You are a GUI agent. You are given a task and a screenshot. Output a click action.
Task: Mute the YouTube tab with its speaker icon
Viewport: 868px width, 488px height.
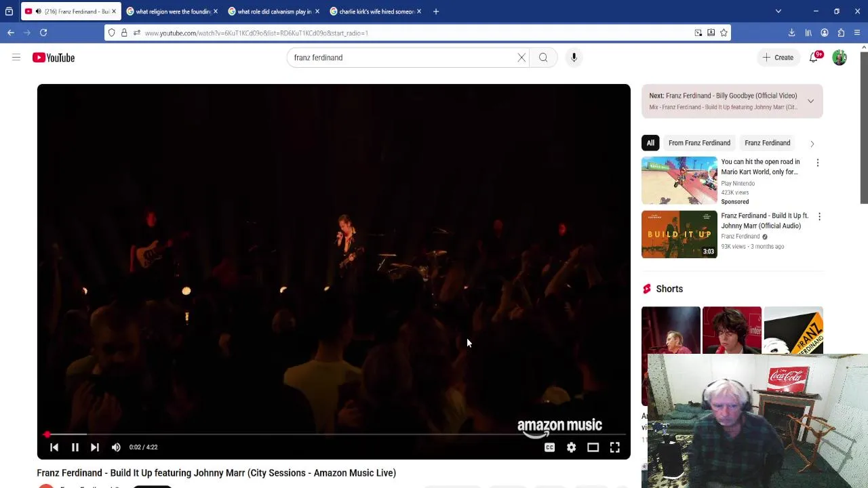tap(38, 12)
